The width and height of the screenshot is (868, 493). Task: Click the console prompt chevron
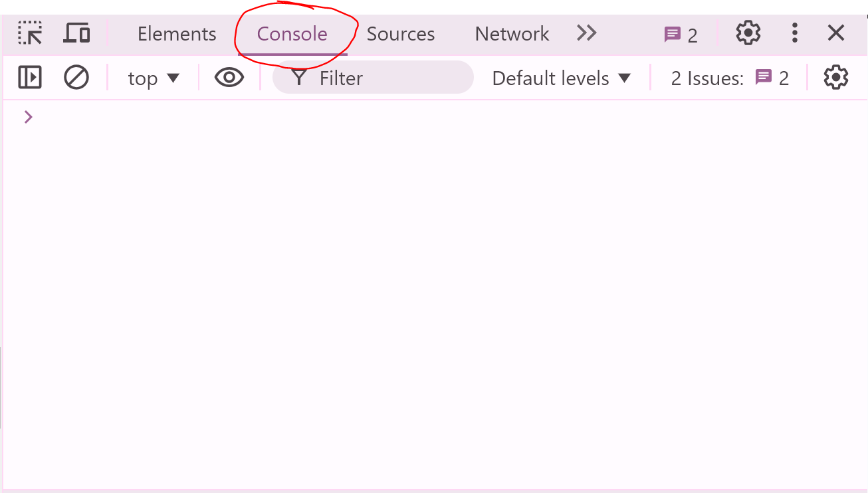click(28, 116)
